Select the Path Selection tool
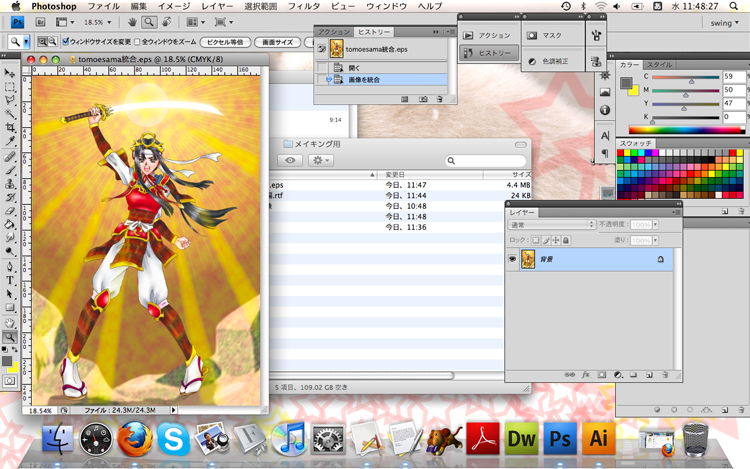The height and width of the screenshot is (469, 750). tap(9, 294)
